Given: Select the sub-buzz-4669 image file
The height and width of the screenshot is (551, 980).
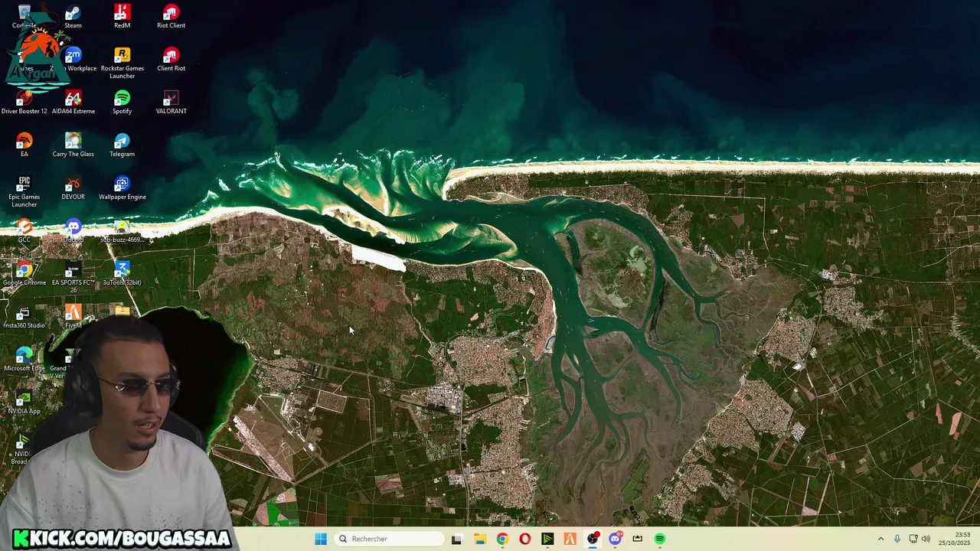Looking at the screenshot, I should (x=122, y=231).
